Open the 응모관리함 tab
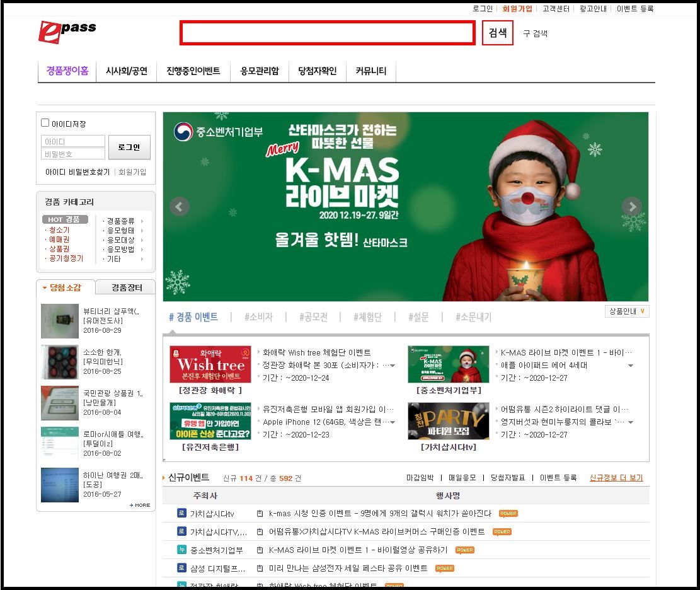Viewport: 700px width, 590px height. [260, 71]
